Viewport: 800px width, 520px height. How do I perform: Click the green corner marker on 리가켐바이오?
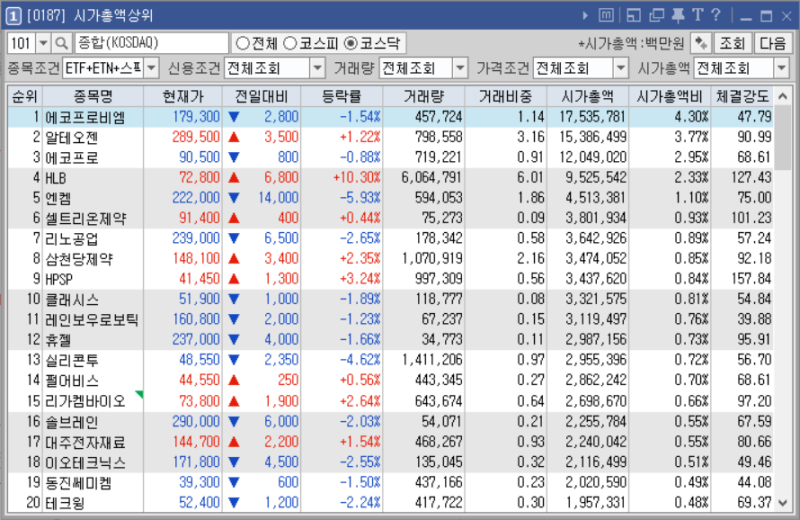point(139,394)
